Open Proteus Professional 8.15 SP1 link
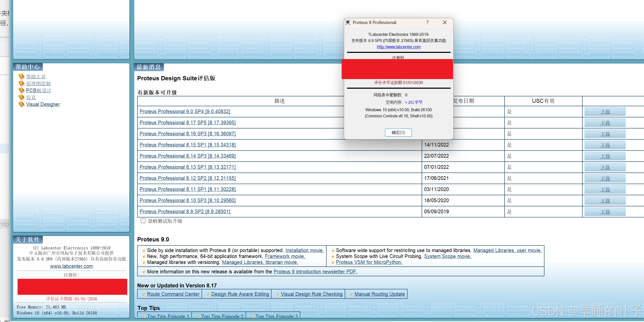The width and height of the screenshot is (644, 322). (x=187, y=145)
